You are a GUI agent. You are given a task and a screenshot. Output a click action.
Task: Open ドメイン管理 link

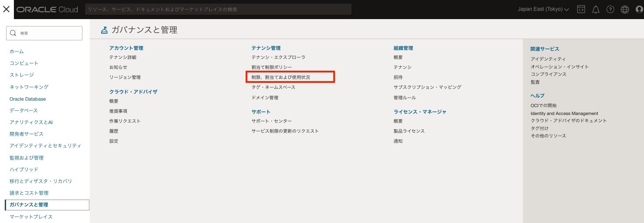[x=265, y=98]
